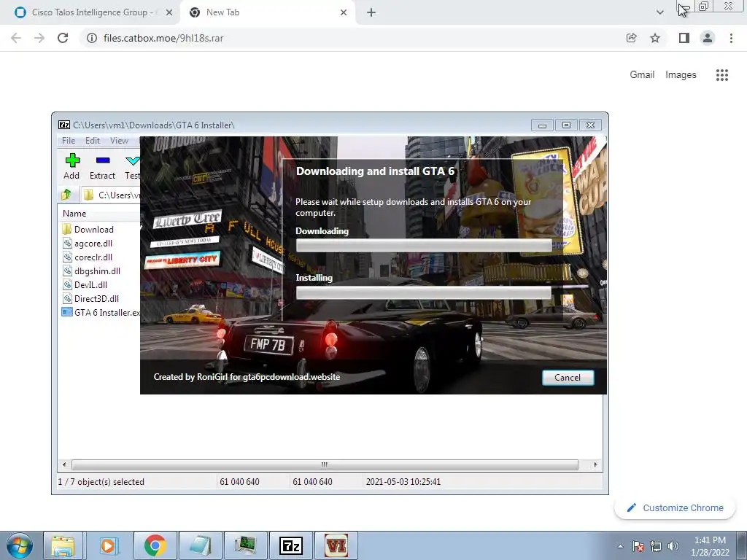
Task: Click the Action Center flag icon
Action: click(x=638, y=546)
